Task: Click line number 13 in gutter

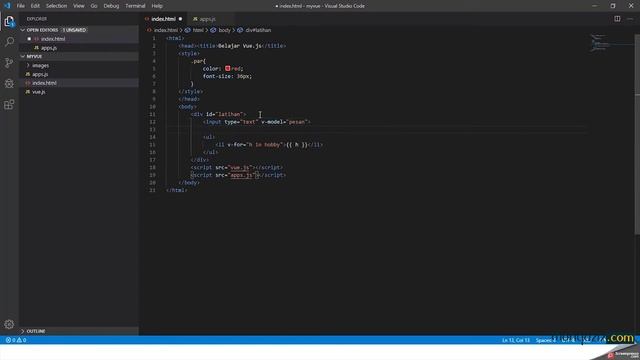Action: point(153,129)
